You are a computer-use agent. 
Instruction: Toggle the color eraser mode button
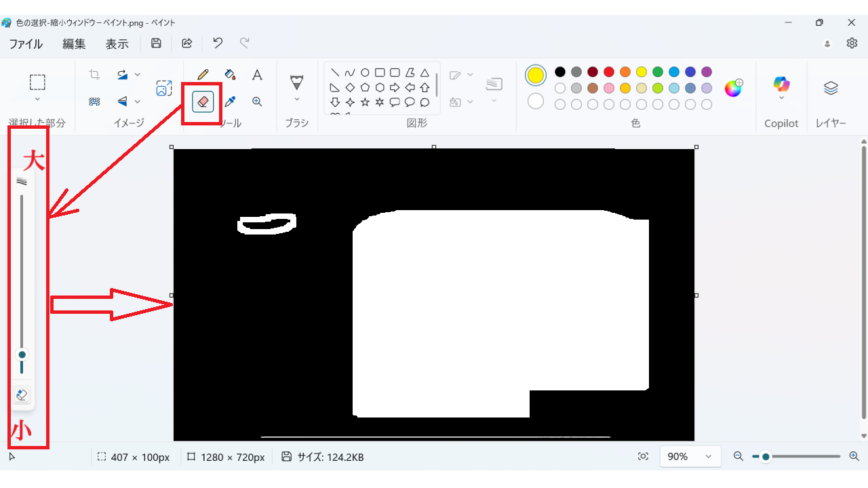point(22,395)
